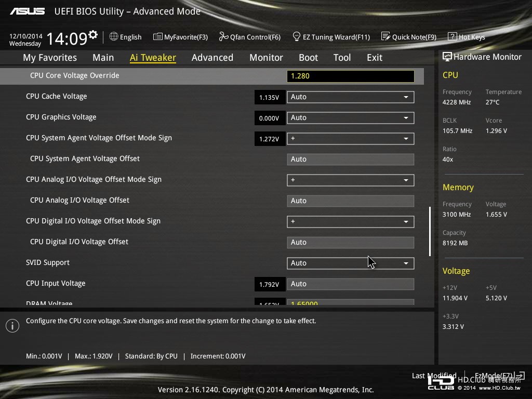Click the EZ Tuning Wizard lightbulb icon

[296, 36]
